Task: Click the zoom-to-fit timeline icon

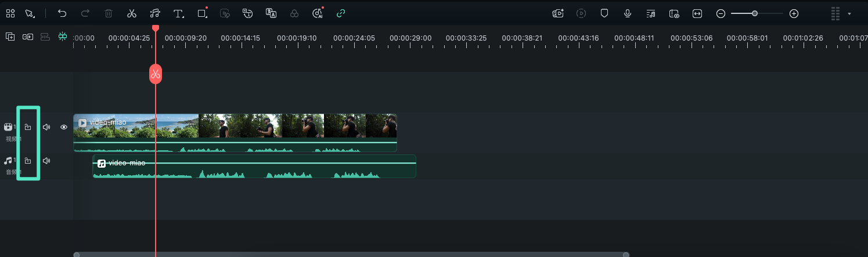Action: (697, 13)
